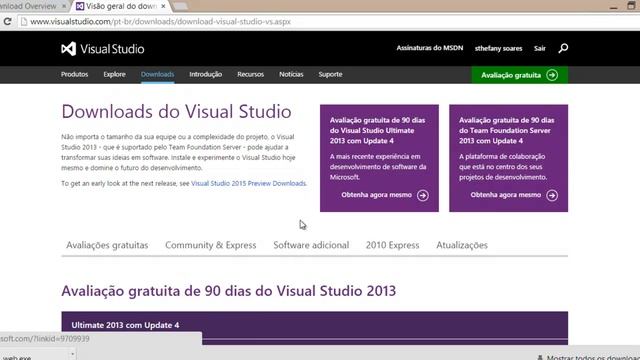Click green Avaliação gratuita button
Viewport: 640px width, 360px height.
[520, 75]
